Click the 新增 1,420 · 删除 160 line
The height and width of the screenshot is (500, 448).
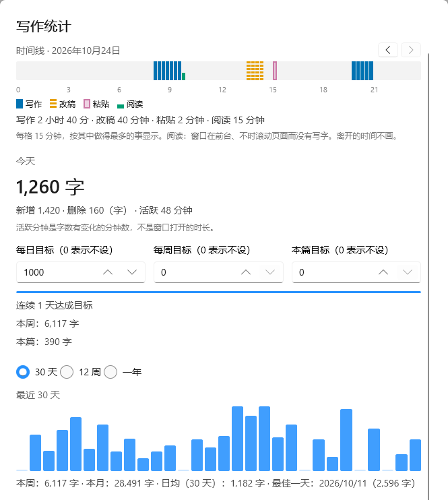(x=104, y=210)
